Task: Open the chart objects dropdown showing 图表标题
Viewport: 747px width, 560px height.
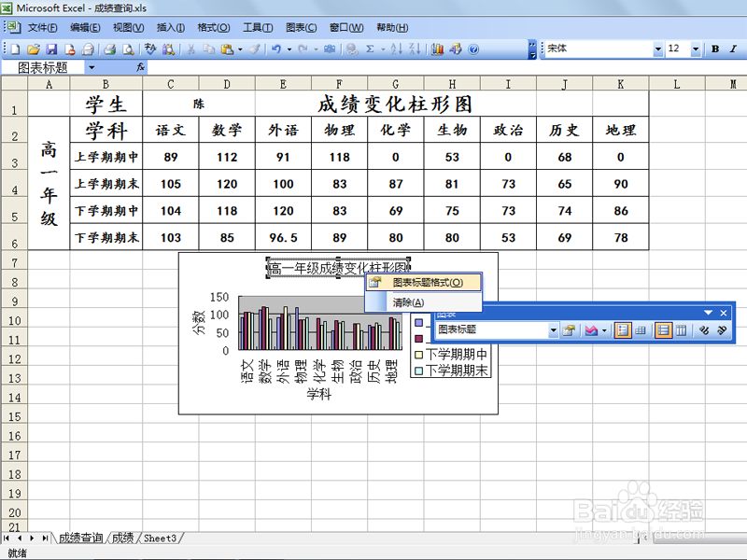Action: click(x=555, y=330)
